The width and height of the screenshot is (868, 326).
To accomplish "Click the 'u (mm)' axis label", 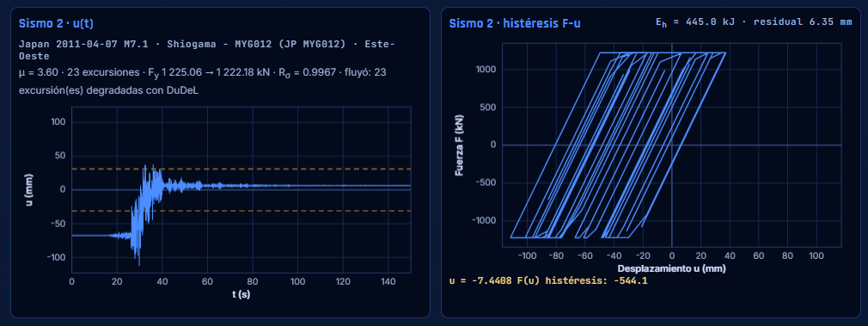I will [28, 189].
